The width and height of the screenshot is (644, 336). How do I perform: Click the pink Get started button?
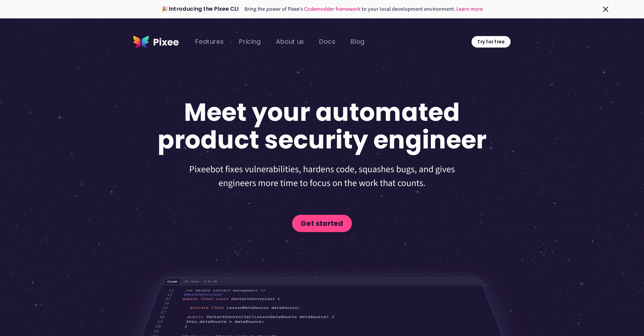coord(322,223)
